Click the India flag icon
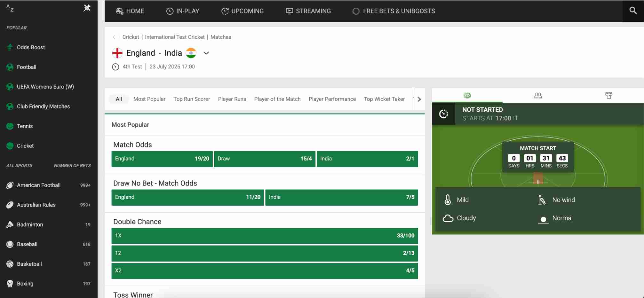Viewport: 644px width, 298px height. tap(191, 53)
